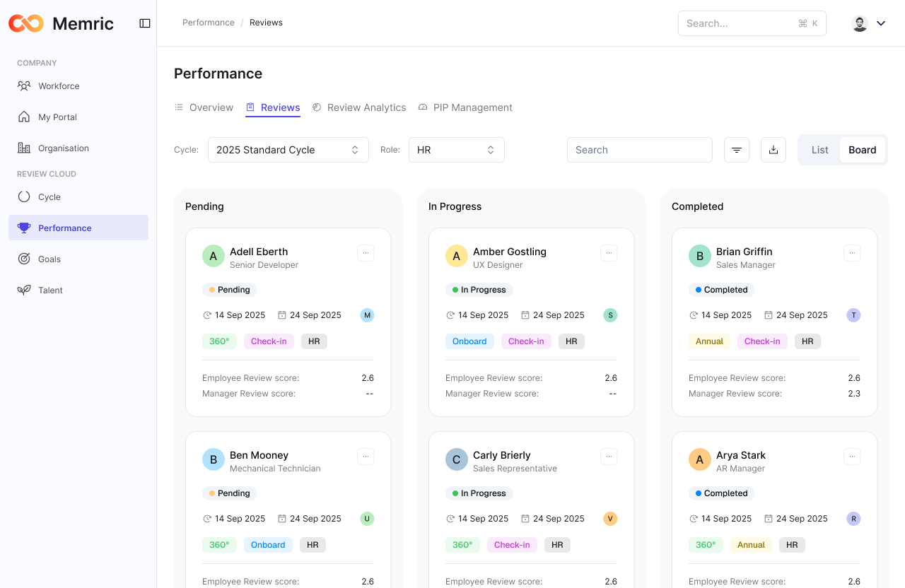Click the user profile avatar
Viewport: 905px width, 588px height.
860,23
